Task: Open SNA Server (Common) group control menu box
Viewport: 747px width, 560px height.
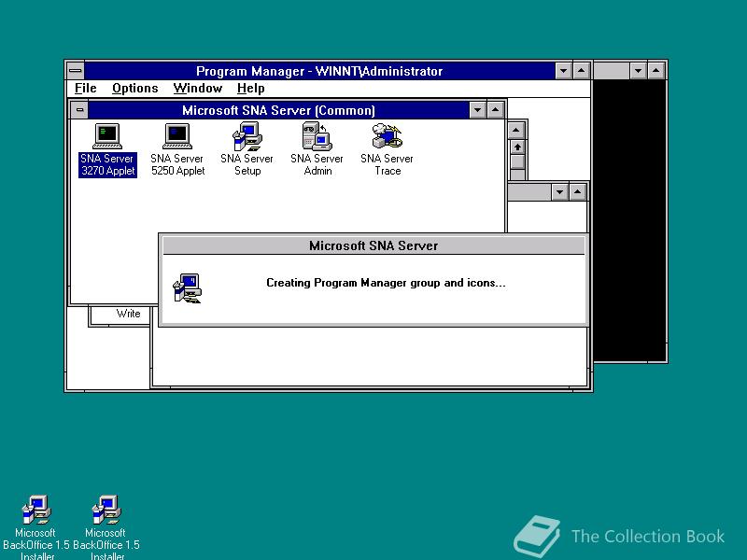Action: point(79,110)
